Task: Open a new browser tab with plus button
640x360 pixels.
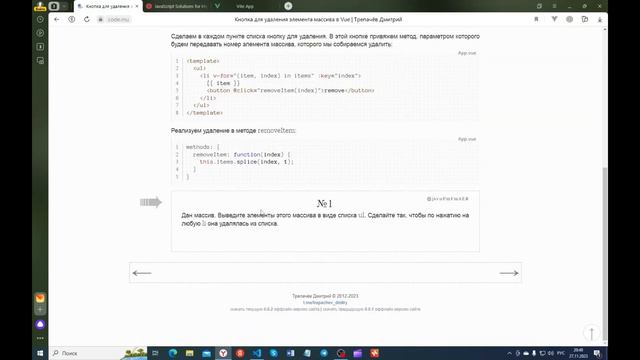Action: click(x=288, y=6)
